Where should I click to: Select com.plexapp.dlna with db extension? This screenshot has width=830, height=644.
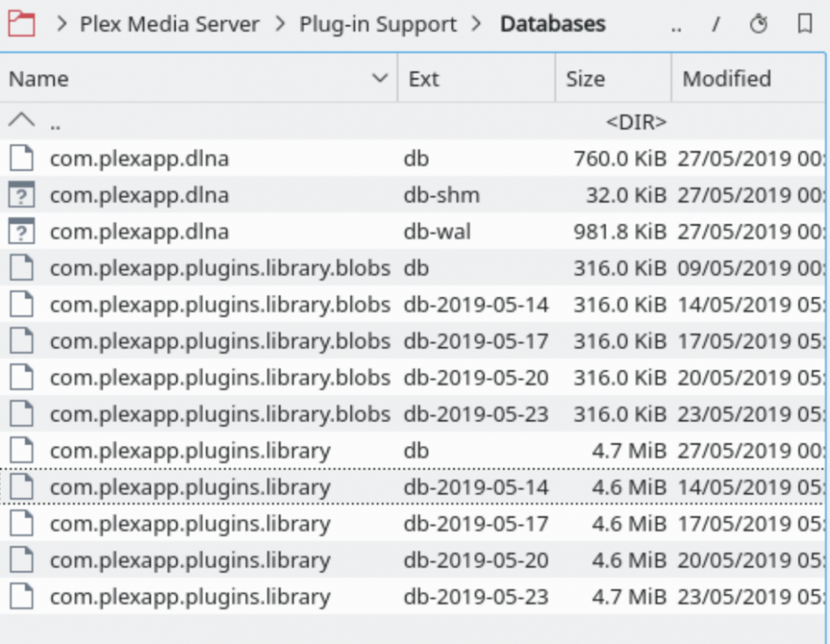[139, 159]
